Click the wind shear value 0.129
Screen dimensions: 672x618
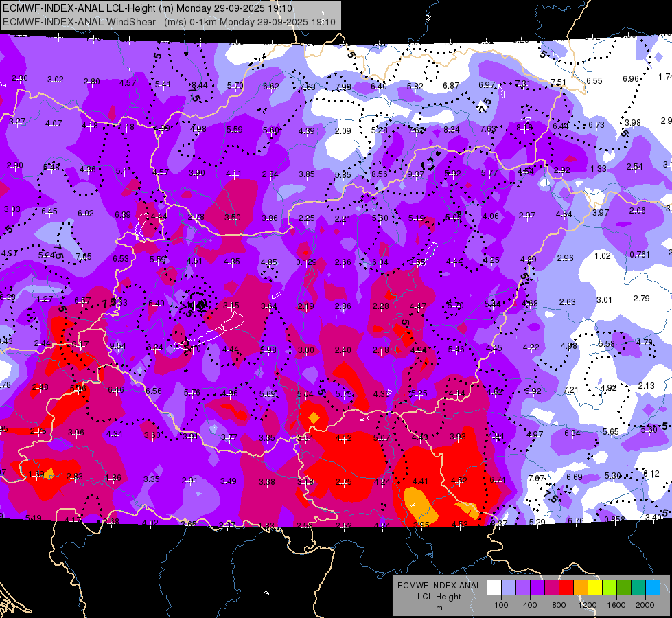[x=306, y=262]
